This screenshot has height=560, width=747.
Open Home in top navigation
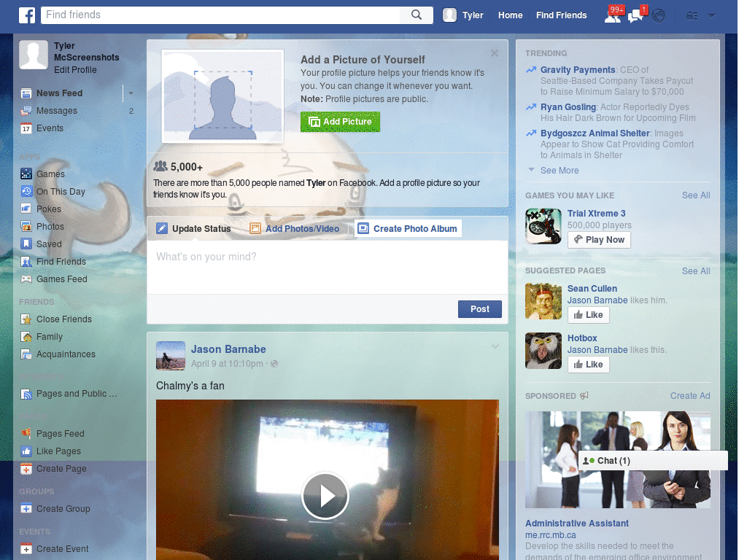pos(510,15)
